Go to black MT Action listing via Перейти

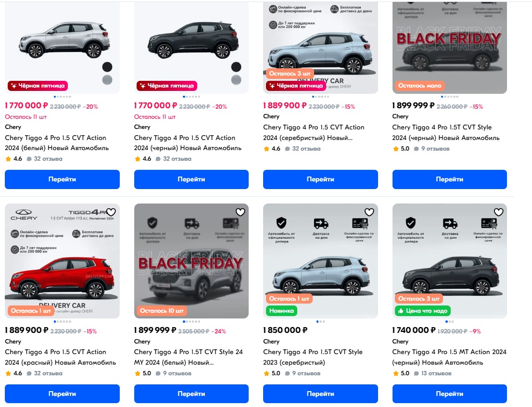coord(449,394)
